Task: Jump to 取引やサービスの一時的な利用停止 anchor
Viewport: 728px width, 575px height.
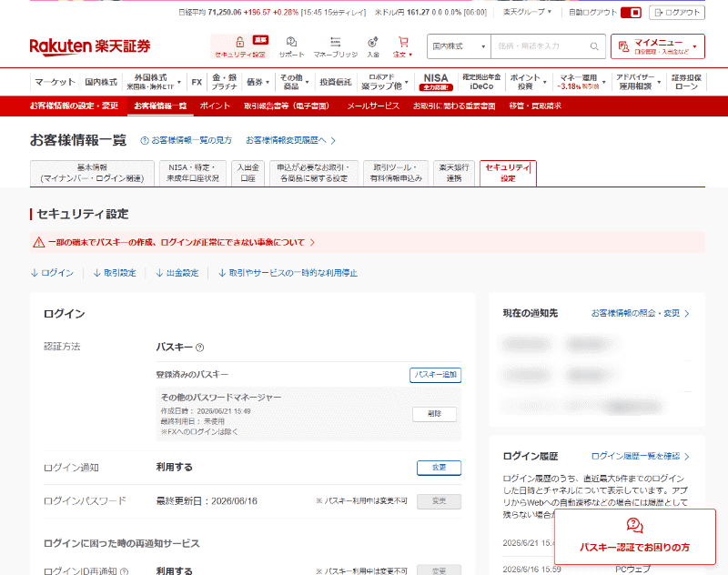Action: (288, 273)
